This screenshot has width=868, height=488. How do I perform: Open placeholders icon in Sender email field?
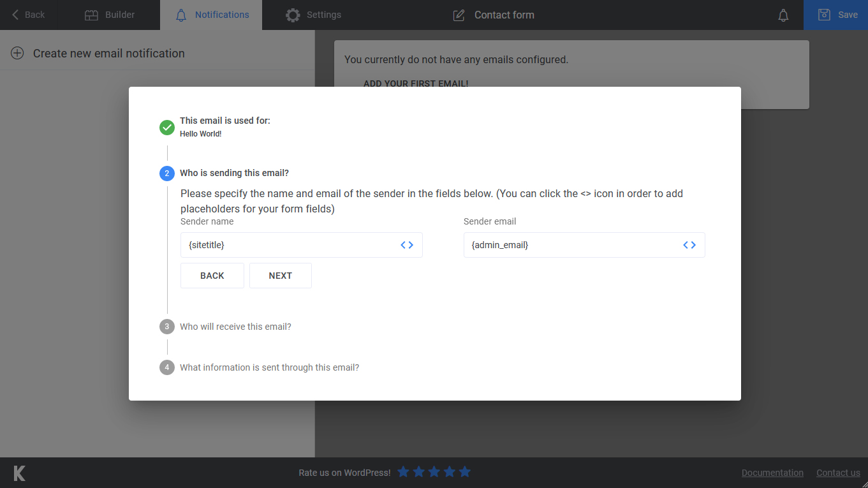[x=689, y=245]
